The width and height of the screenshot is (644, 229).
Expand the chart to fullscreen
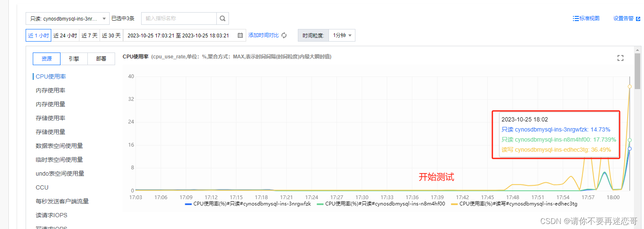pyautogui.click(x=620, y=58)
